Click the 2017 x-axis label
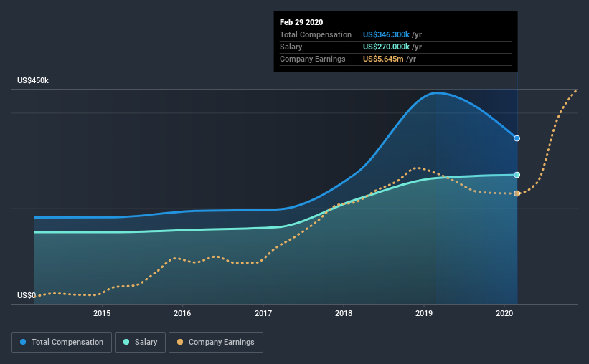 point(263,313)
